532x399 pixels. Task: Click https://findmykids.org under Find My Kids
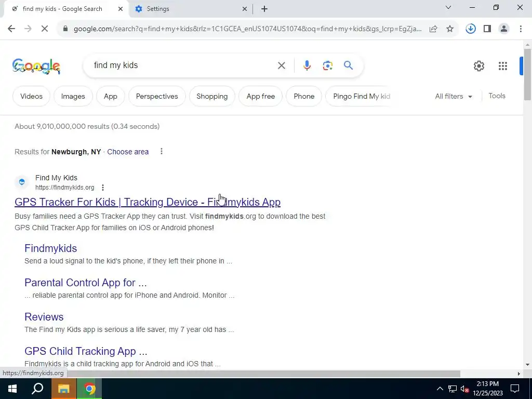point(65,188)
